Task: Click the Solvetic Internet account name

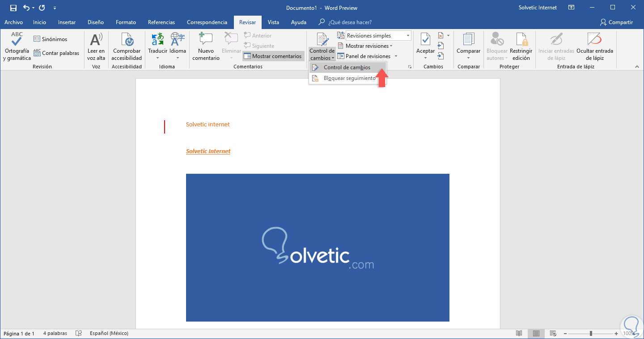Action: pyautogui.click(x=538, y=8)
